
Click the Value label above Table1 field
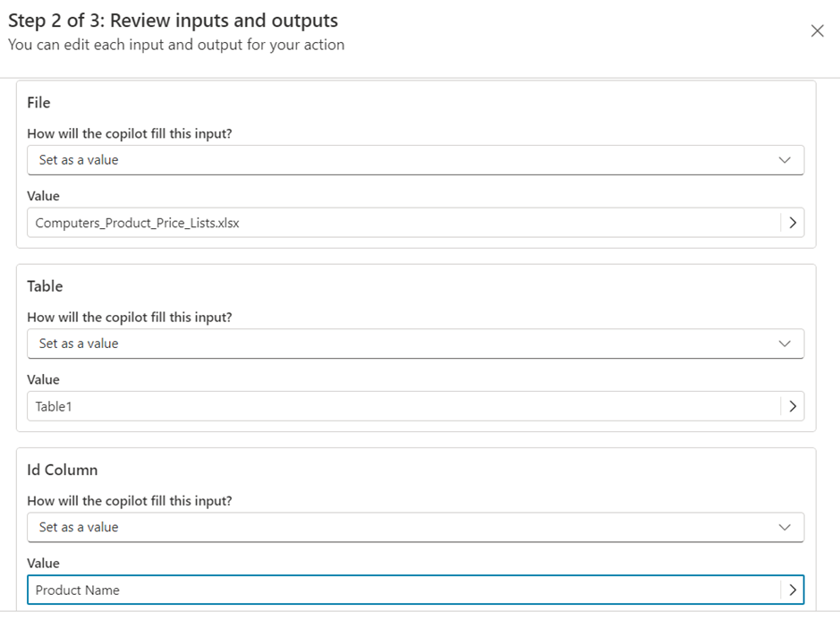(43, 379)
